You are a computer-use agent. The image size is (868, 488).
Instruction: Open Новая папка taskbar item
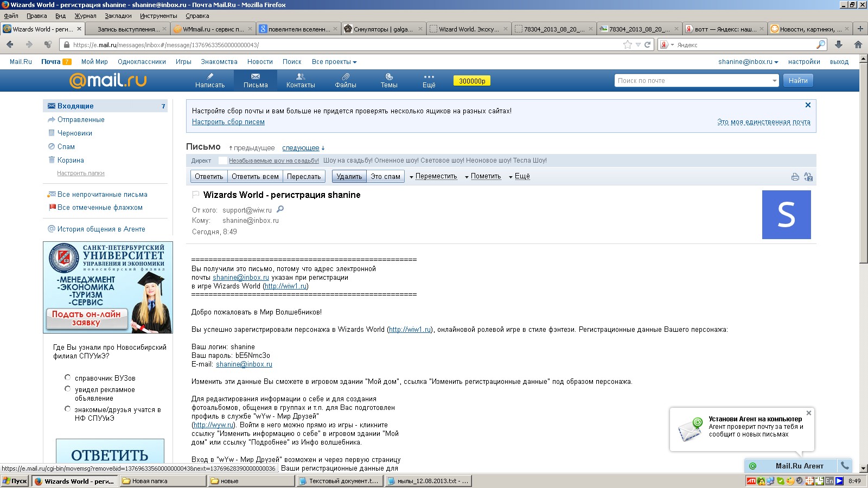163,481
